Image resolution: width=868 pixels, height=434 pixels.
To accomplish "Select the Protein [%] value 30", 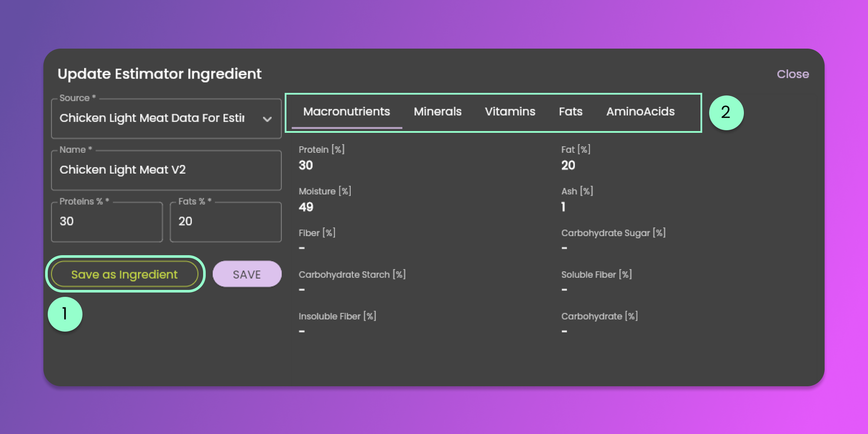I will (x=306, y=165).
